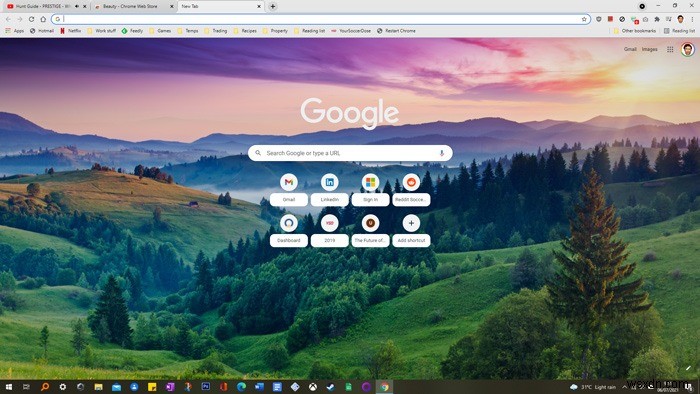Image resolution: width=700 pixels, height=394 pixels.
Task: Open the Windows Start menu
Action: [x=8, y=387]
